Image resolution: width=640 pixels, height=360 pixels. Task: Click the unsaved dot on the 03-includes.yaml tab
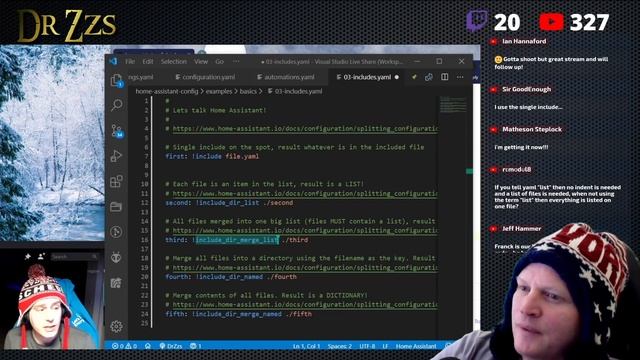(x=397, y=77)
